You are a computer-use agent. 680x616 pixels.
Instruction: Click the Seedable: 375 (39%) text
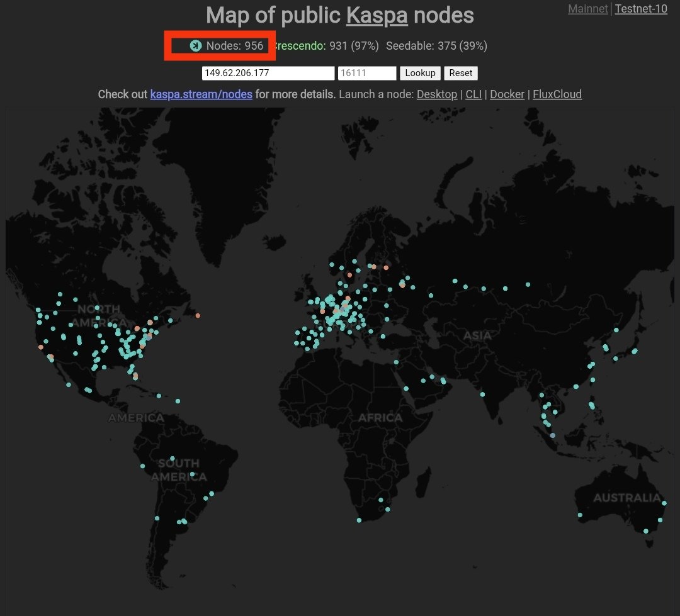(436, 46)
